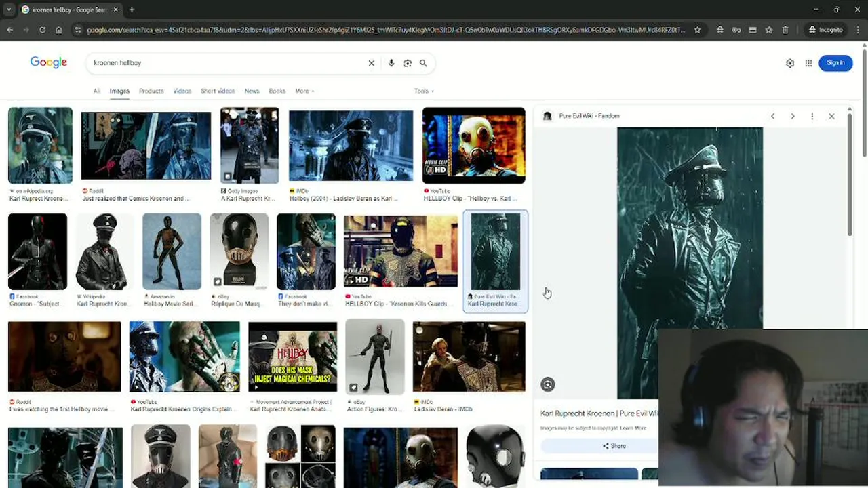Screen dimensions: 868x488
Task: Show previous image in preview panel
Action: (x=772, y=116)
